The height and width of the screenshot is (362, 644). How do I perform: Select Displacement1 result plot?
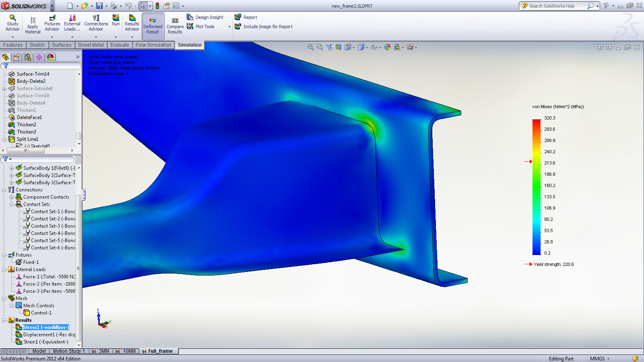pyautogui.click(x=48, y=335)
